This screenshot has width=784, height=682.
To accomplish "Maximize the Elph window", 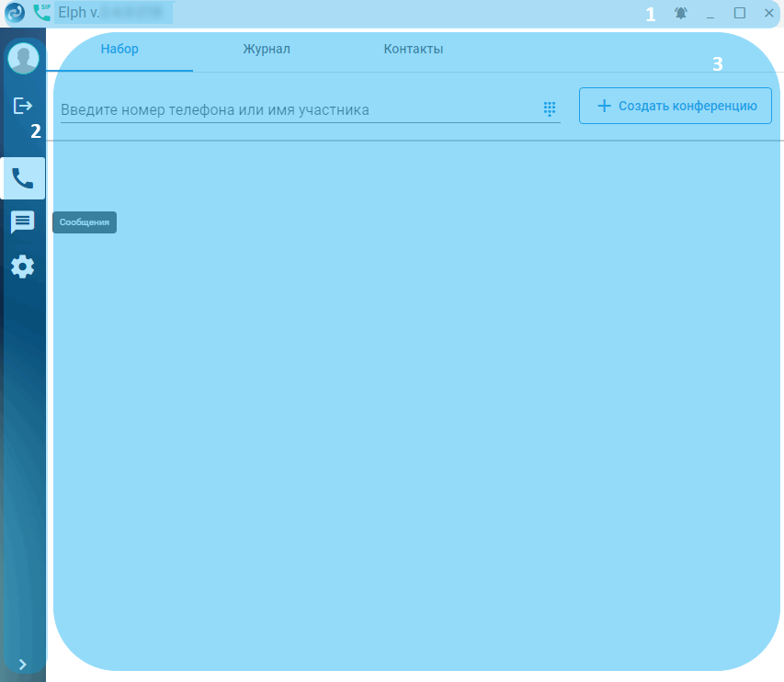I will point(740,13).
